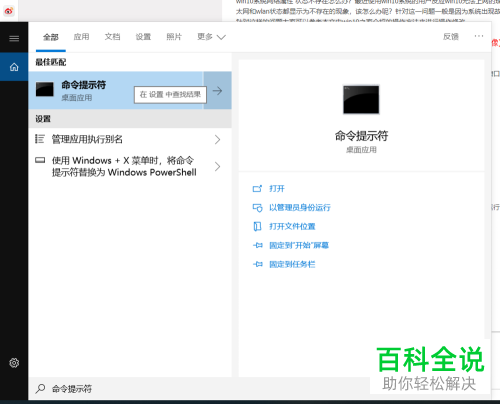Expand the arrow next to 命令提示符 result
Image resolution: width=500 pixels, height=404 pixels.
[x=218, y=90]
